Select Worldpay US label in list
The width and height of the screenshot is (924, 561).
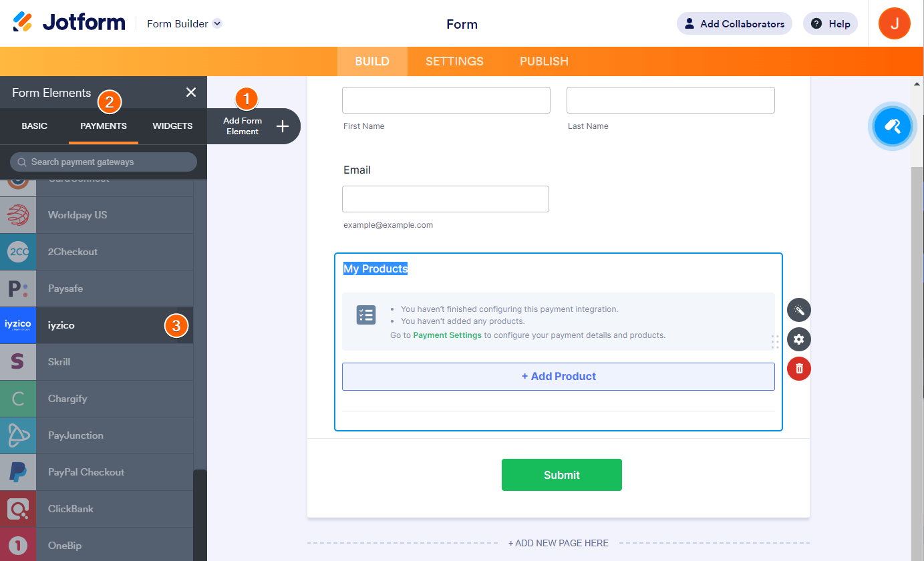click(x=78, y=215)
